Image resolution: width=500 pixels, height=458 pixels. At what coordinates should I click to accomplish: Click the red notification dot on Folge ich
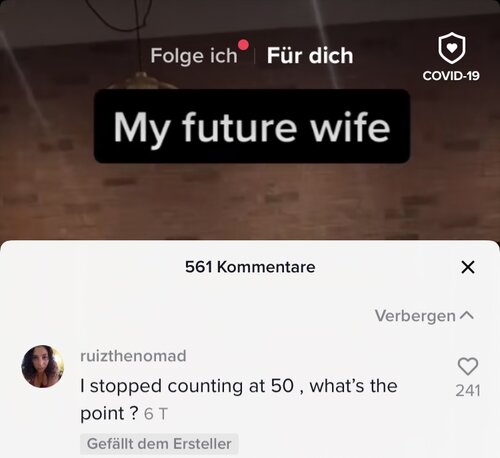243,45
